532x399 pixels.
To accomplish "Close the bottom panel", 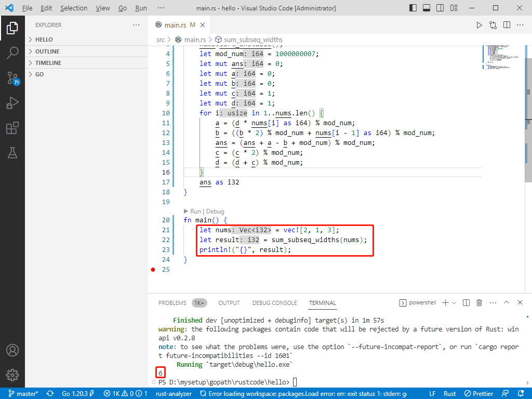I will click(520, 302).
